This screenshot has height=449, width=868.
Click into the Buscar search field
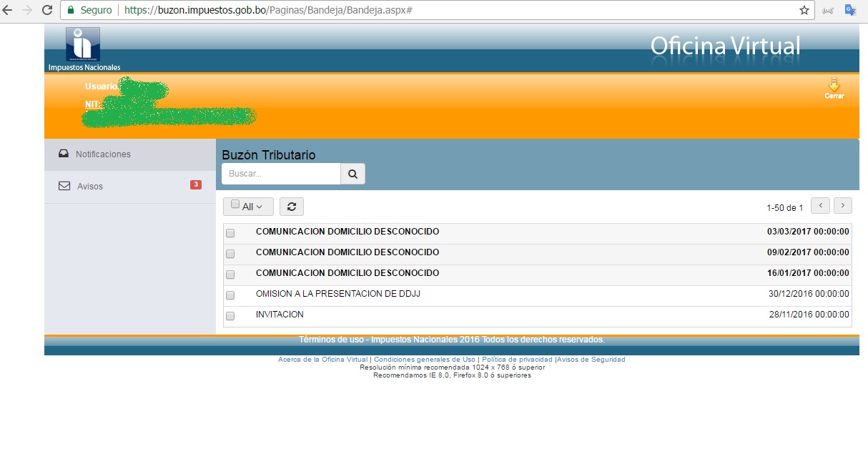coord(281,174)
